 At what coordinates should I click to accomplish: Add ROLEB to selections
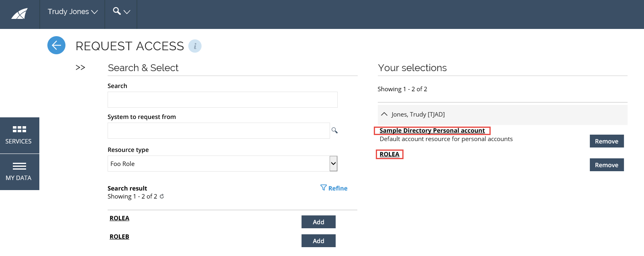318,241
